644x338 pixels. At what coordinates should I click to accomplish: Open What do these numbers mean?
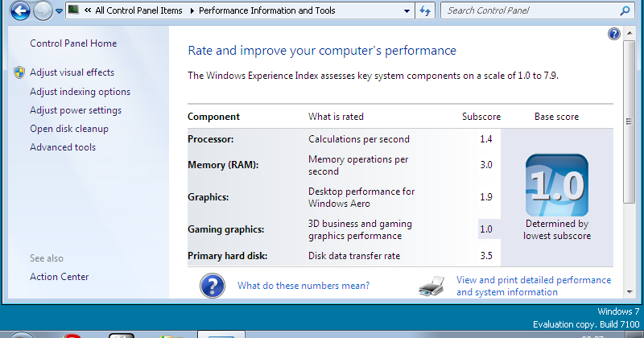click(303, 286)
